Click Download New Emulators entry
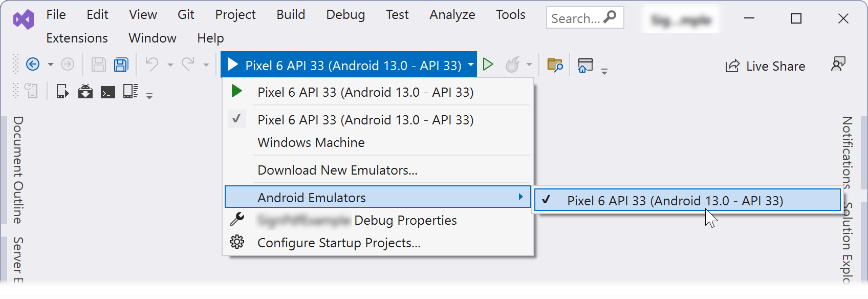This screenshot has width=868, height=299. (337, 170)
